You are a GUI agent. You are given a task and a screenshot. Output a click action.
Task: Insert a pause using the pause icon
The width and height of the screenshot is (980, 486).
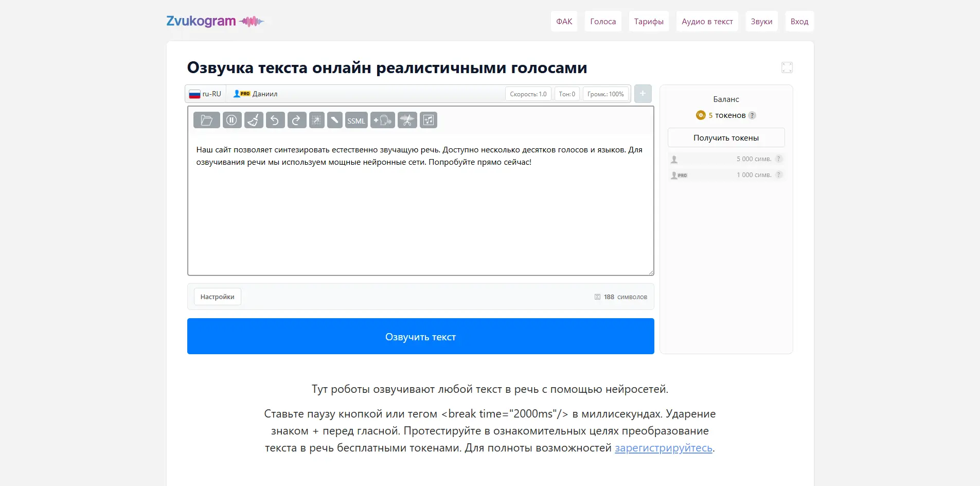(x=231, y=120)
